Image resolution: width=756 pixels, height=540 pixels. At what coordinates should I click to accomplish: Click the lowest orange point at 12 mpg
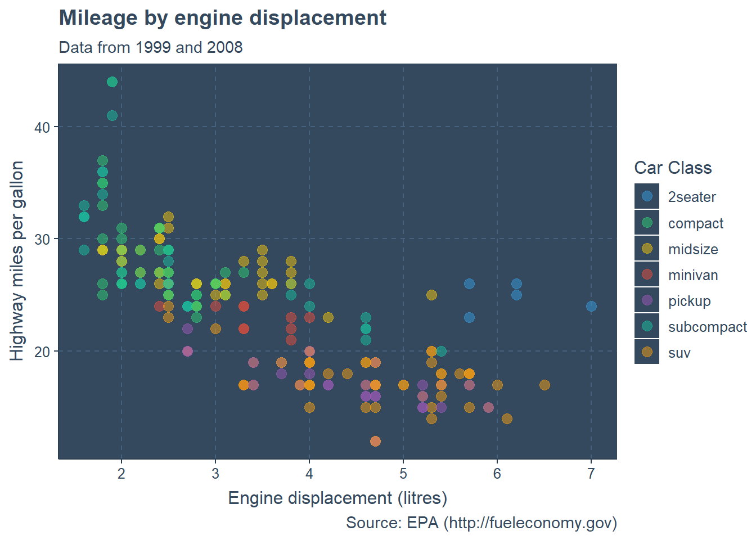[375, 441]
